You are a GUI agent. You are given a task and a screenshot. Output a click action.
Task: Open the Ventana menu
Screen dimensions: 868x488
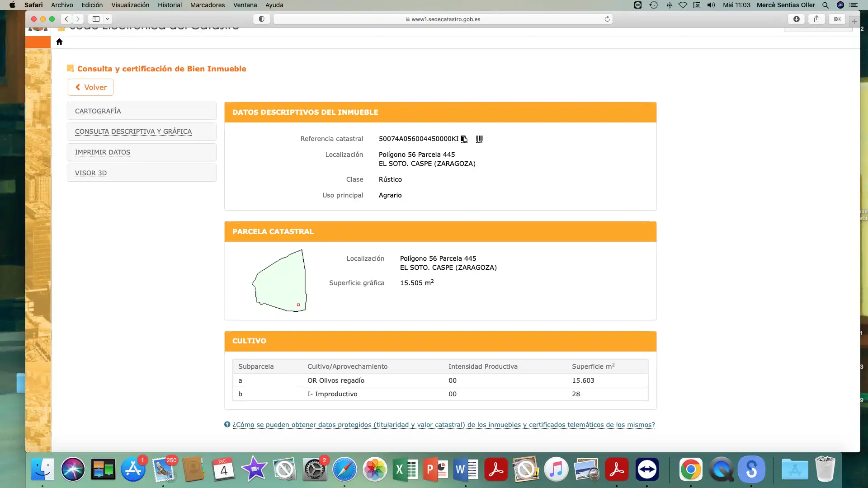pyautogui.click(x=245, y=5)
